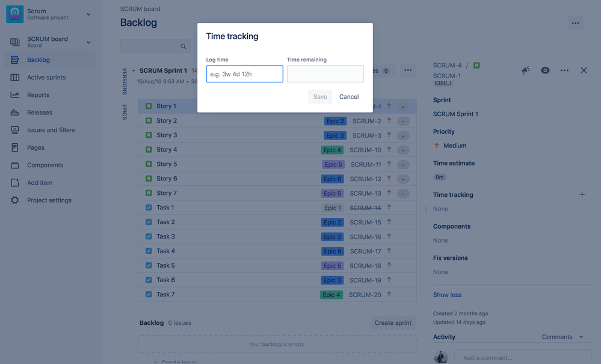601x364 pixels.
Task: Click the Story 2 issue type icon
Action: click(149, 121)
